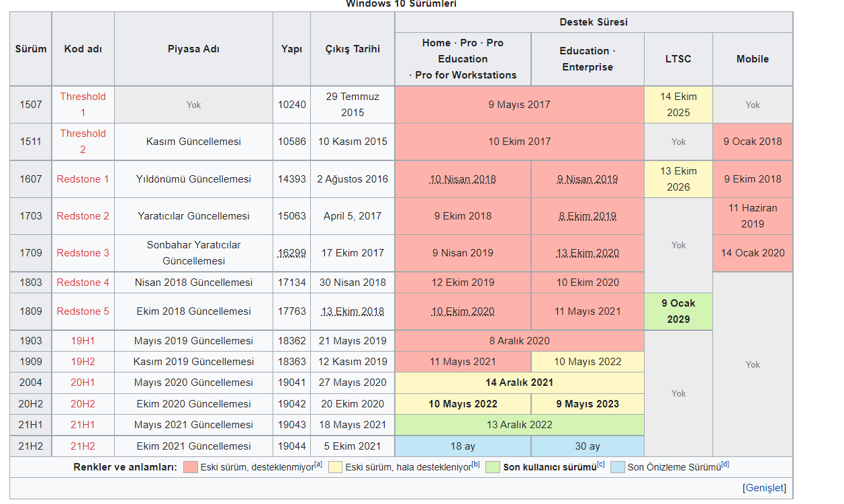The image size is (844, 504).
Task: Click the 'Piyasa Adı' column header
Action: tap(193, 49)
